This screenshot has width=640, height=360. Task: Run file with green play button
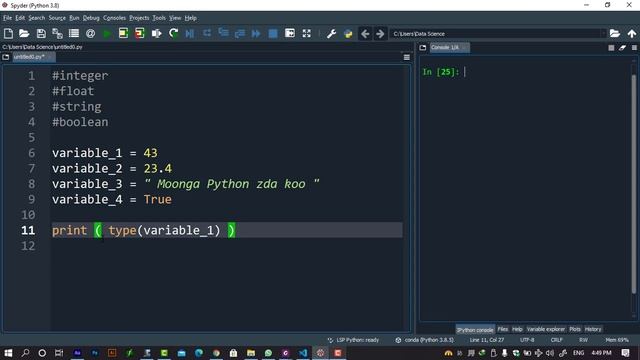[x=107, y=33]
